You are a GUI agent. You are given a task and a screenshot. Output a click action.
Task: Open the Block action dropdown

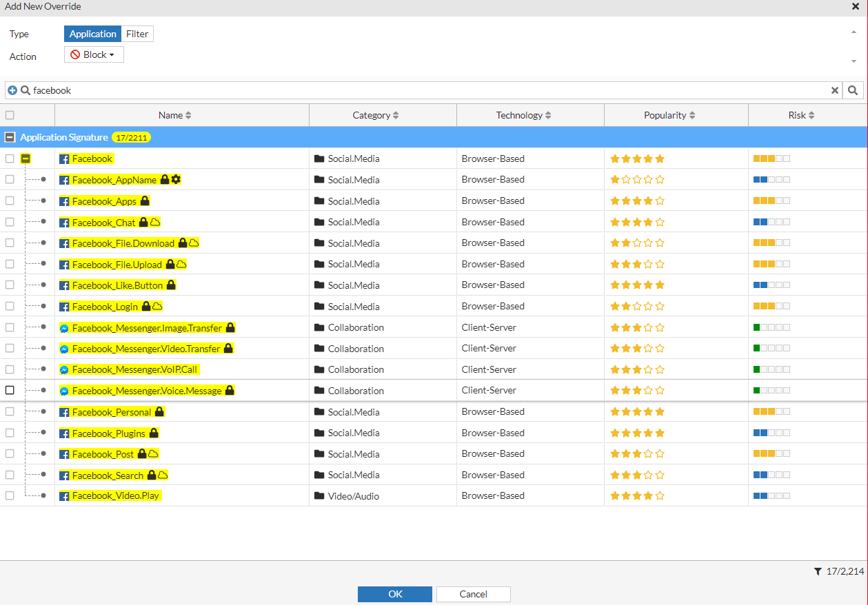point(94,55)
